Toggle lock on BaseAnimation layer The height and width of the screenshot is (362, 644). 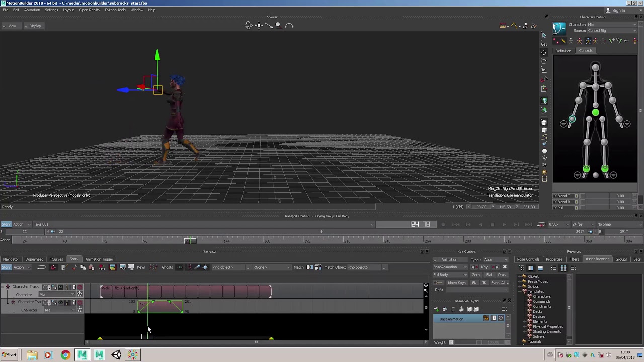pos(486,318)
